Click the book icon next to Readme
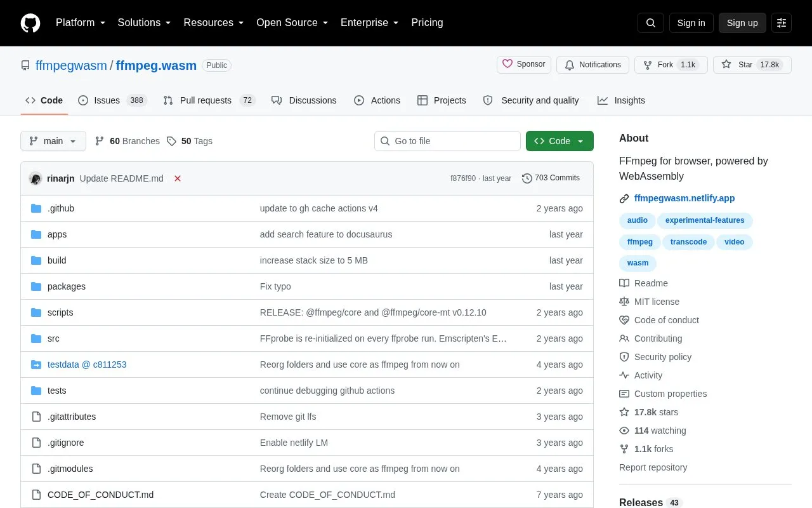The width and height of the screenshot is (812, 508). [x=624, y=283]
